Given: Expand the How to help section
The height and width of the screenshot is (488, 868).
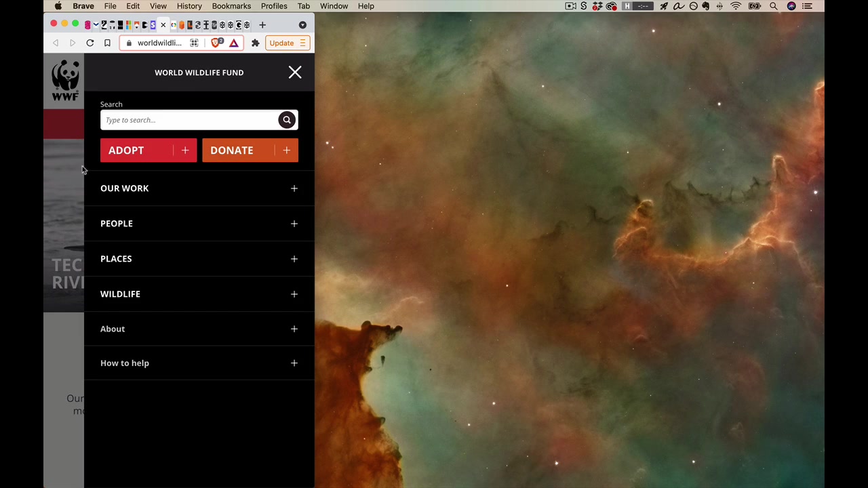Looking at the screenshot, I should 199,363.
